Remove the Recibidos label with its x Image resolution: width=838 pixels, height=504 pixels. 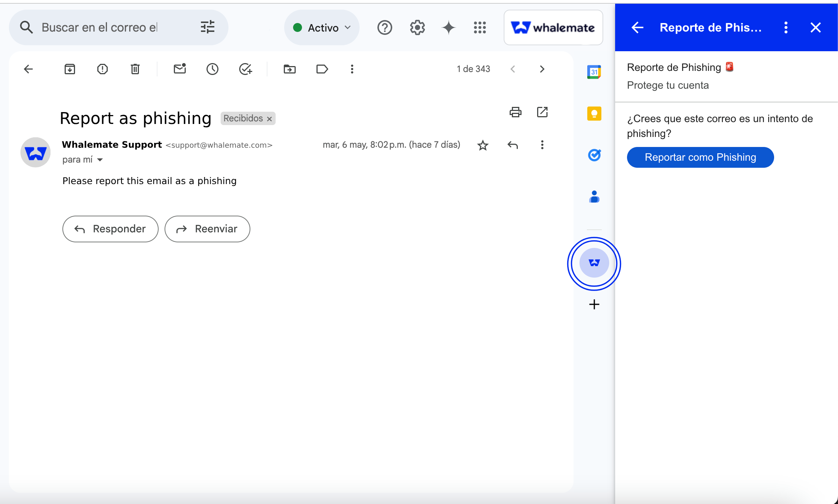tap(270, 119)
